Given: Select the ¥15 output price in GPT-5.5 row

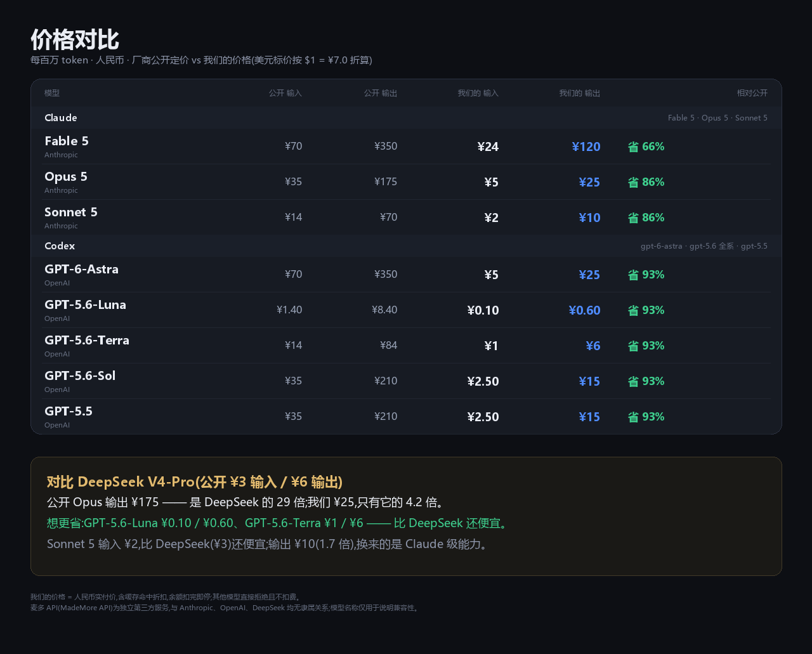Looking at the screenshot, I should [589, 417].
